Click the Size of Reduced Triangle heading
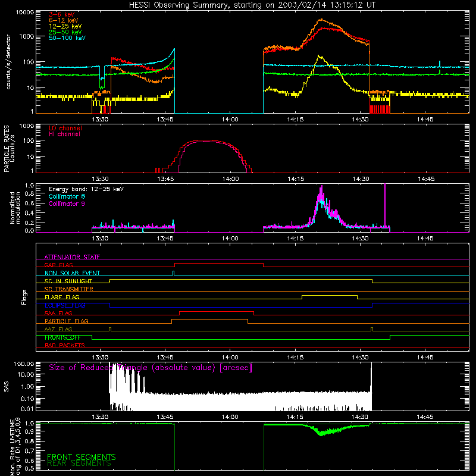 coord(151,368)
